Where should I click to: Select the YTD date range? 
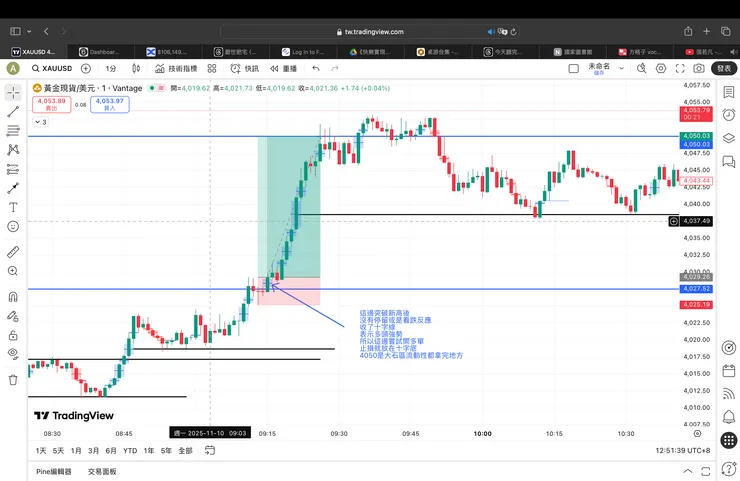(x=130, y=451)
